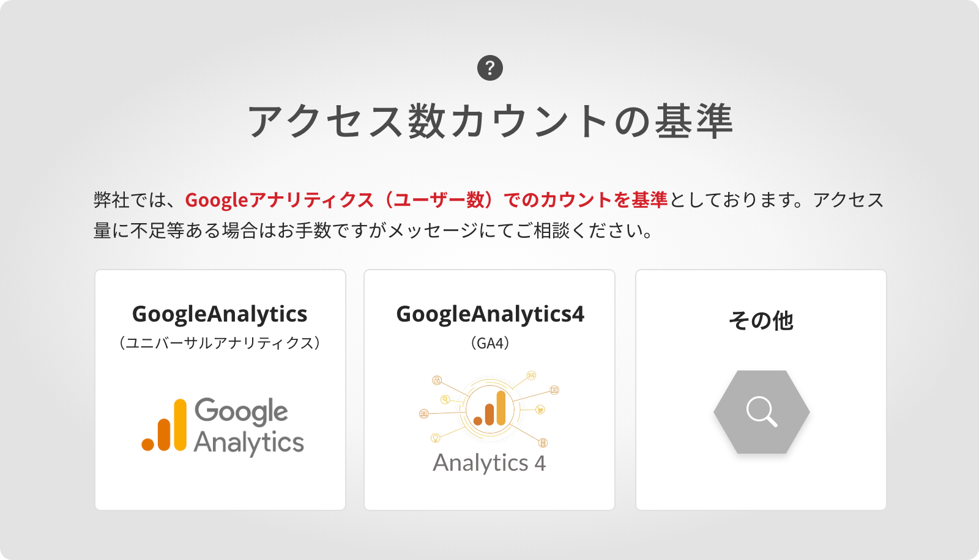
Task: Click the central GA4 bar chart emblem
Action: coord(489,408)
